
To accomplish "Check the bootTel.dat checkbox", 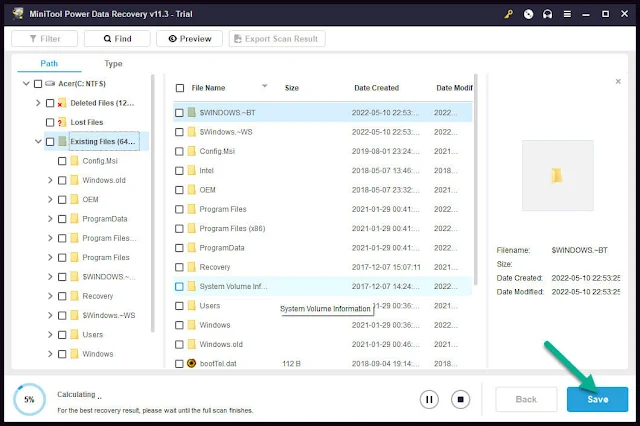I will pos(179,364).
